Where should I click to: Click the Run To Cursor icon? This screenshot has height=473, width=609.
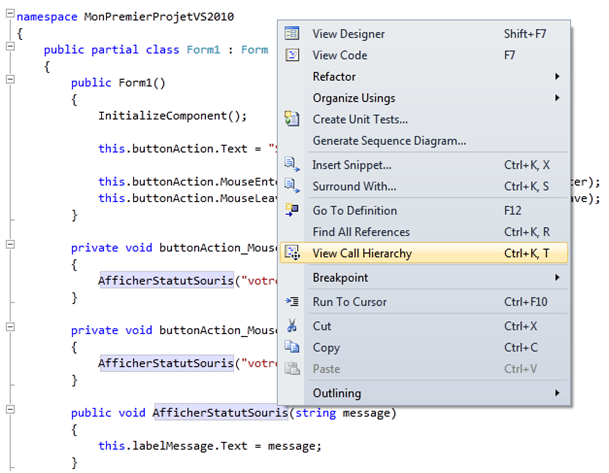[x=292, y=302]
